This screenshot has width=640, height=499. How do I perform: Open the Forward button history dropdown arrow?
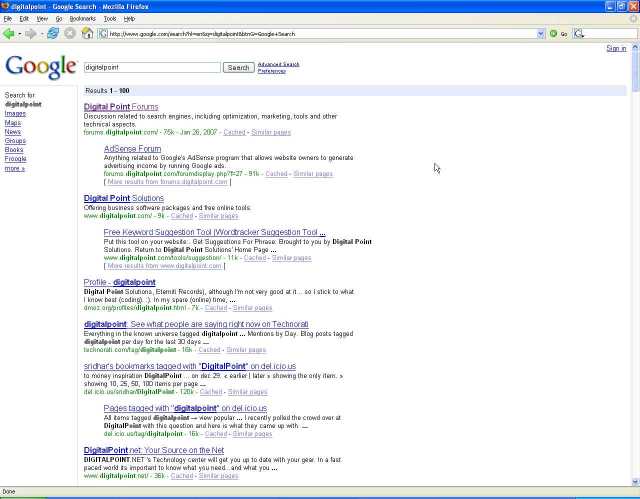point(41,34)
